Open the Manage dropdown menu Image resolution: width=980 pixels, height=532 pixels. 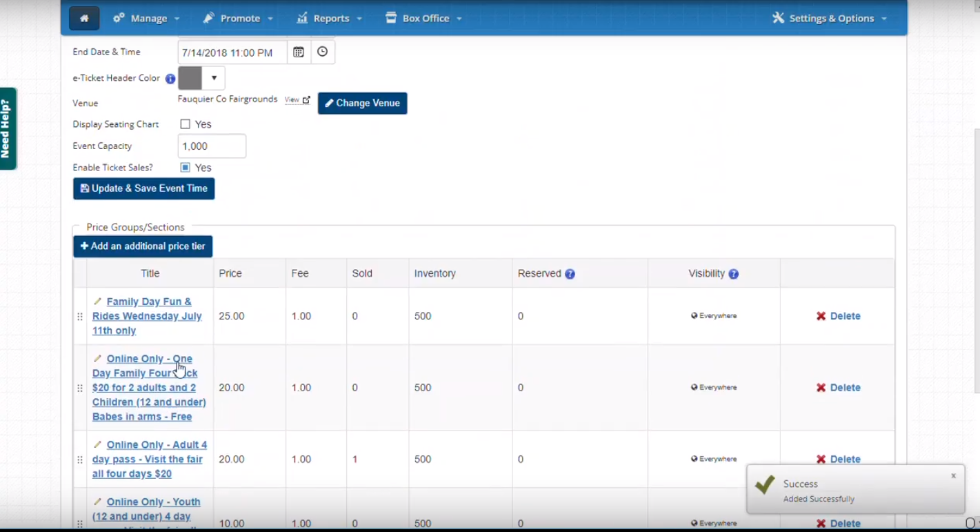coord(146,19)
